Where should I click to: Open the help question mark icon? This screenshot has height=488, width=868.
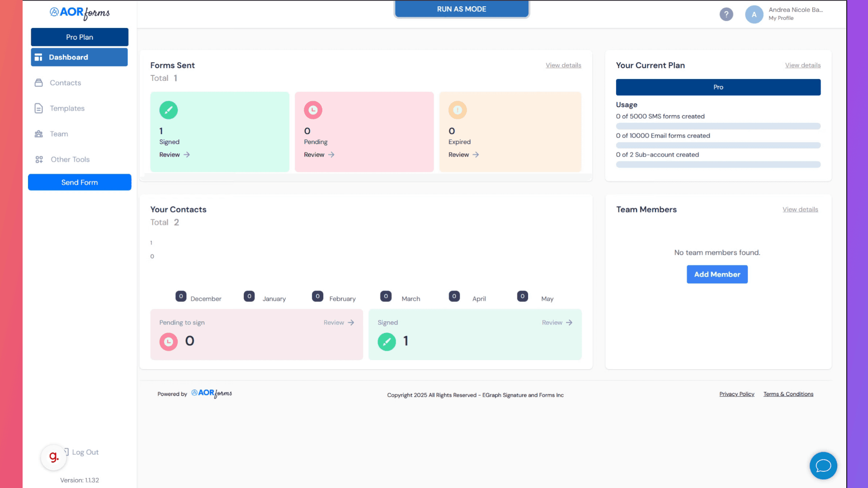click(726, 14)
